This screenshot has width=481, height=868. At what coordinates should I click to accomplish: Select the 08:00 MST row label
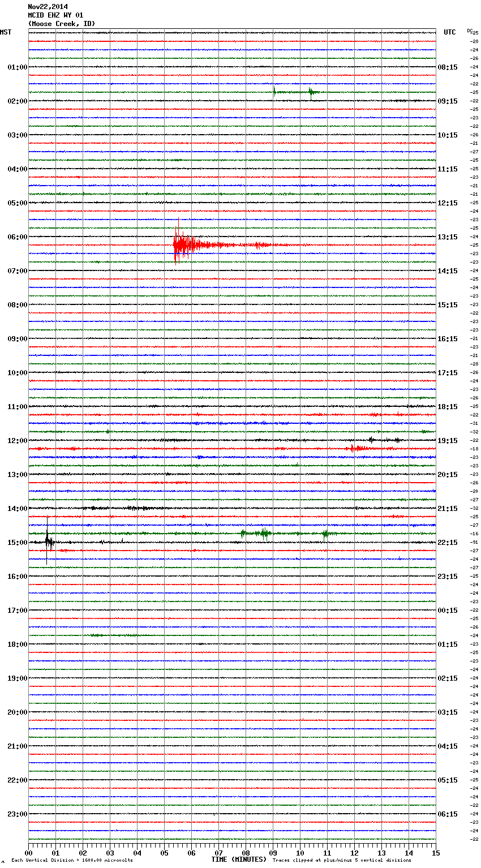pyautogui.click(x=18, y=305)
